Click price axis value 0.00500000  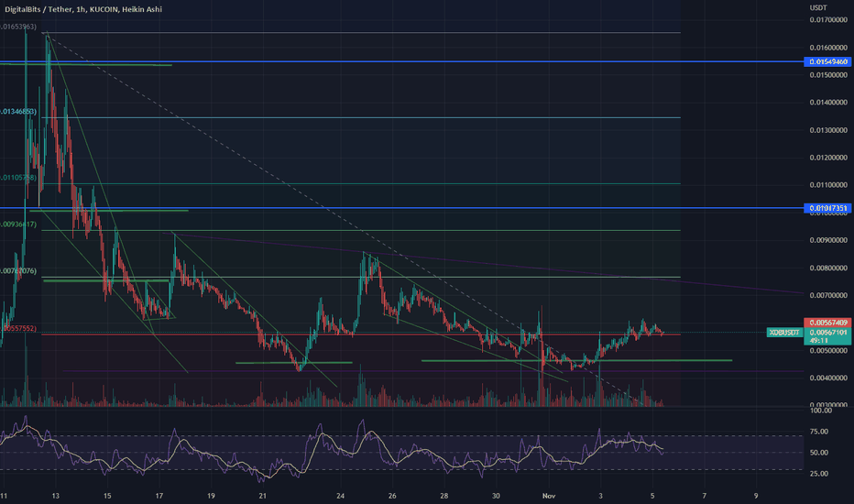[x=828, y=350]
